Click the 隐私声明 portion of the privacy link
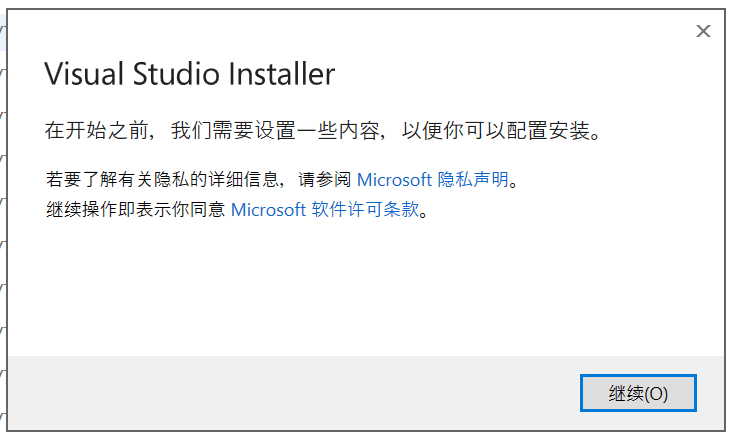The width and height of the screenshot is (729, 434). point(473,180)
